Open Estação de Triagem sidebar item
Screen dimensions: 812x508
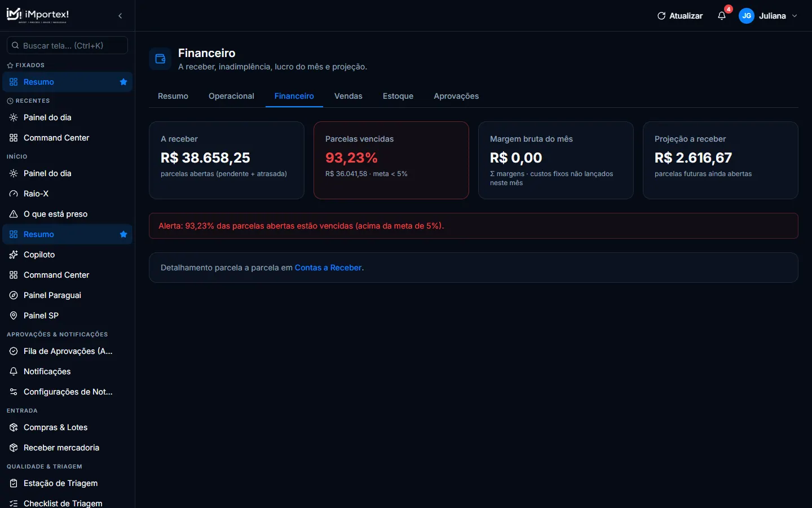point(67,483)
